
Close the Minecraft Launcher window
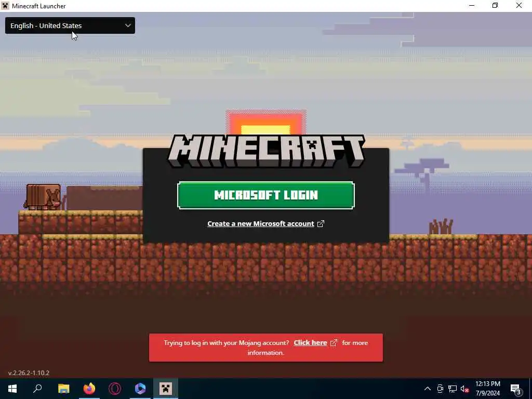pos(519,6)
